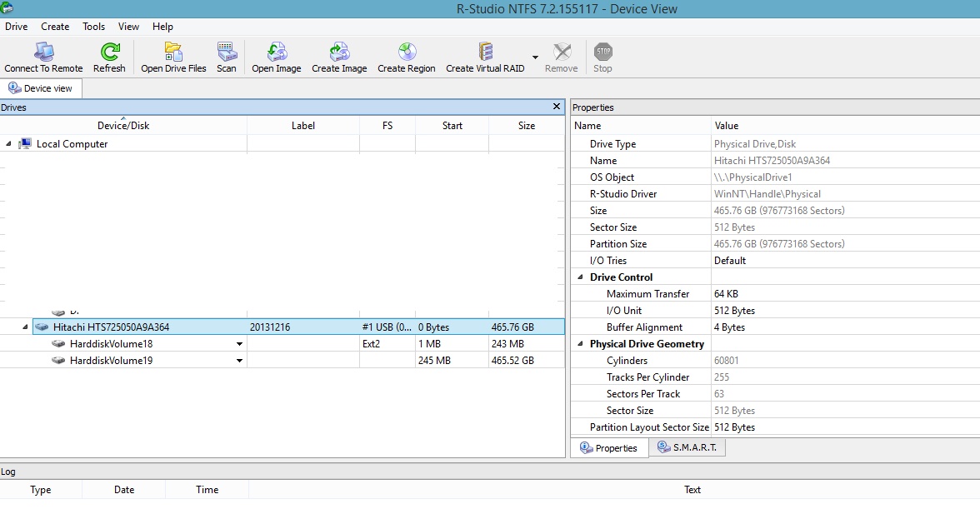
Task: Click the HarddiskVolume19 drive icon
Action: coord(58,361)
